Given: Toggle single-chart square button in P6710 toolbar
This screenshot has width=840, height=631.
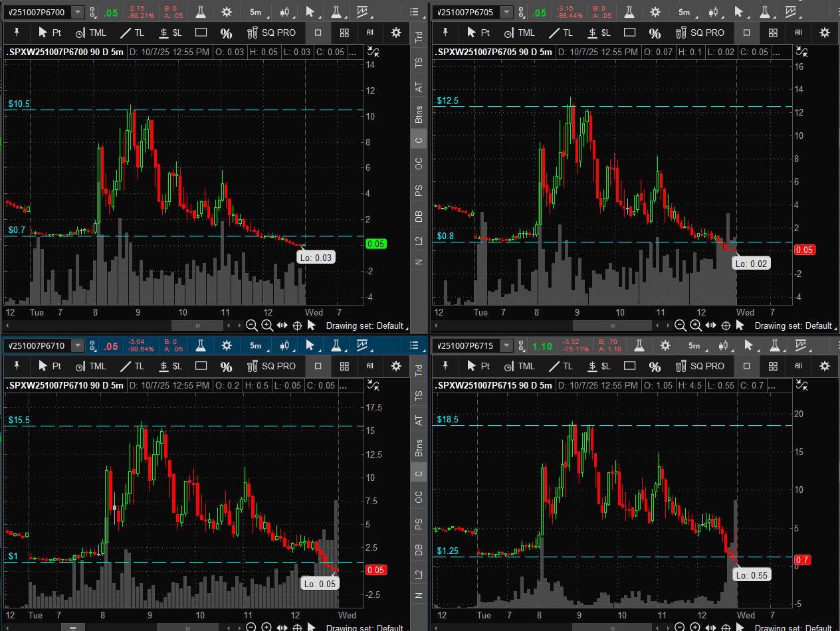Looking at the screenshot, I should [x=318, y=366].
